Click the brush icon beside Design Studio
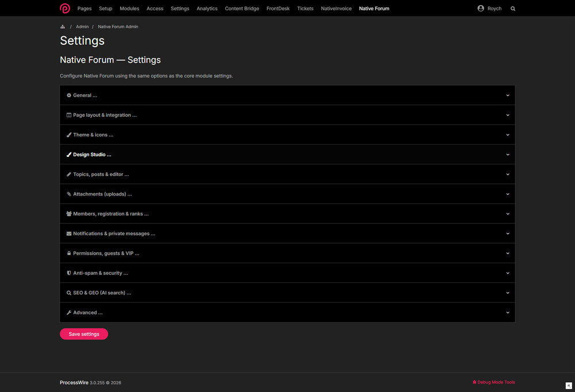 pos(69,155)
